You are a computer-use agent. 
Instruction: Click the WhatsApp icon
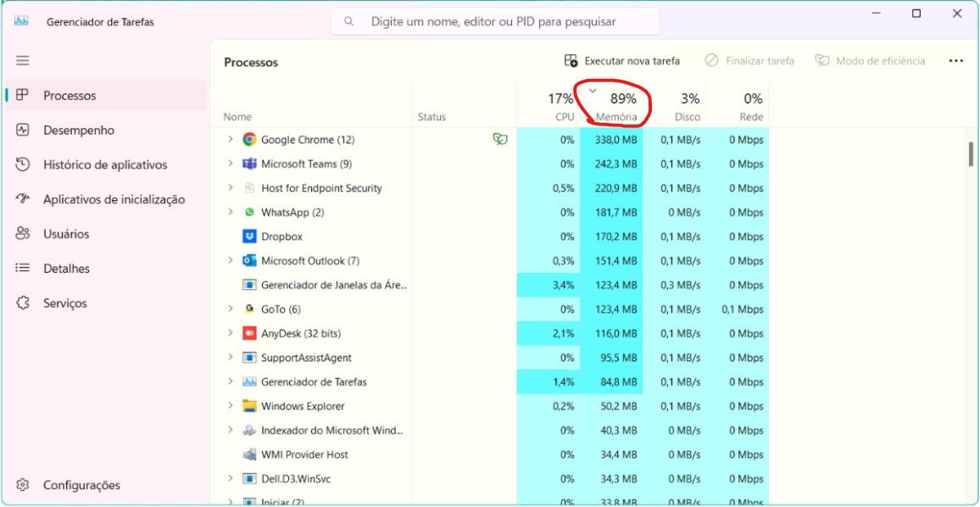[249, 213]
